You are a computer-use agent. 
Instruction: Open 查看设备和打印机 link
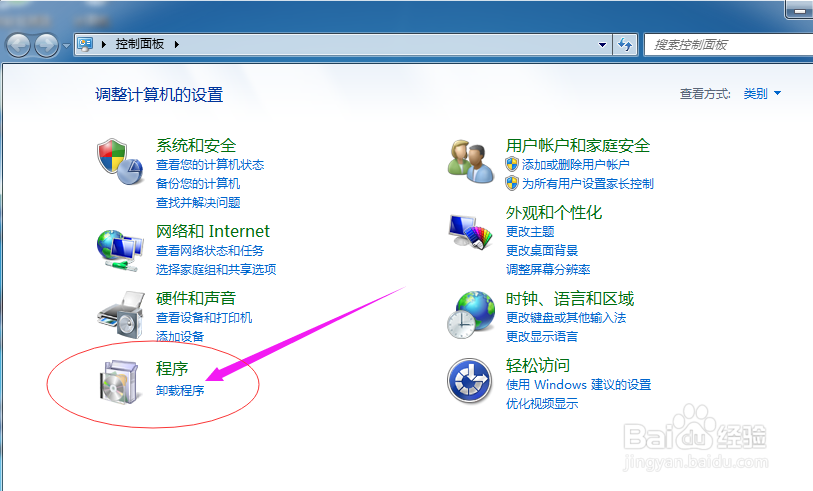tap(204, 318)
